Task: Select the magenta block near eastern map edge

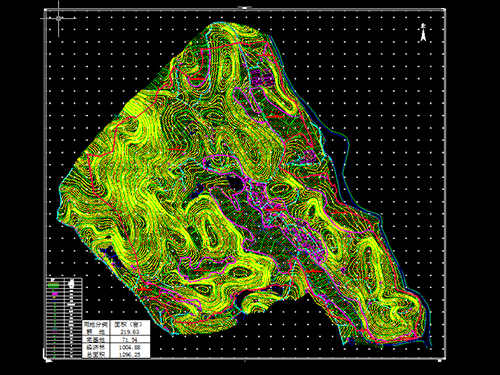Action: (309, 156)
